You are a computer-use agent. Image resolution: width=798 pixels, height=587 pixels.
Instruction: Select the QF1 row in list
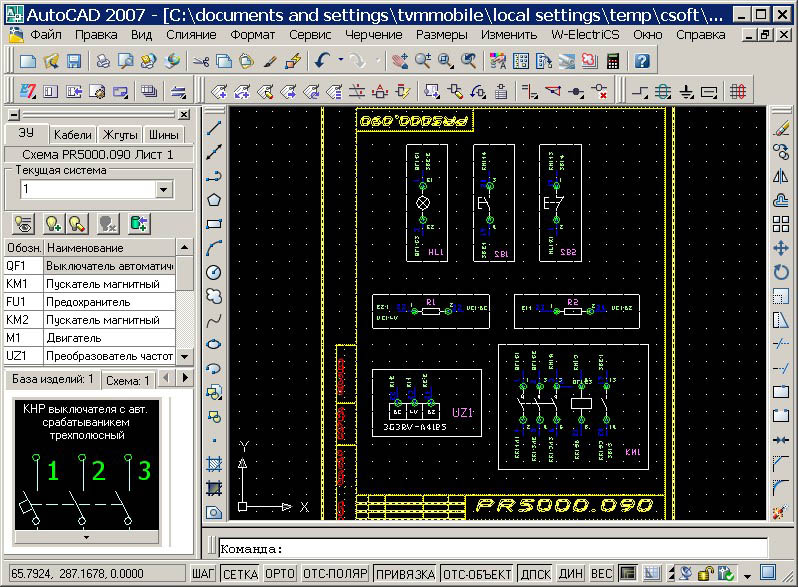click(x=90, y=266)
